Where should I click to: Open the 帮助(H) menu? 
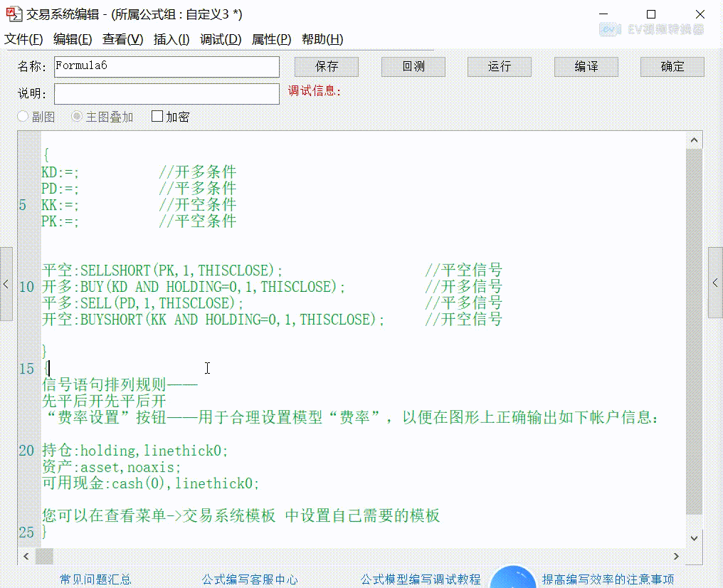pos(322,40)
